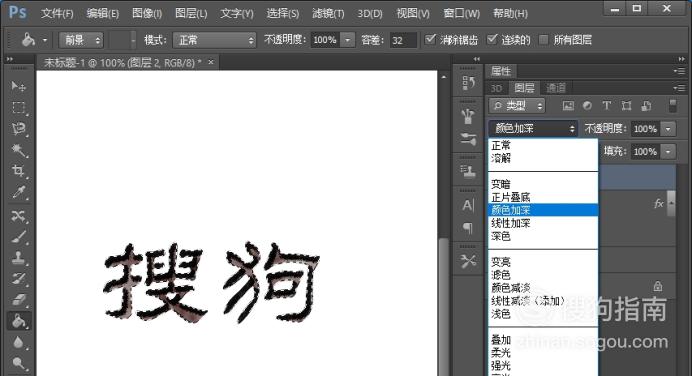Choose Overlay blend mode from list

543,340
